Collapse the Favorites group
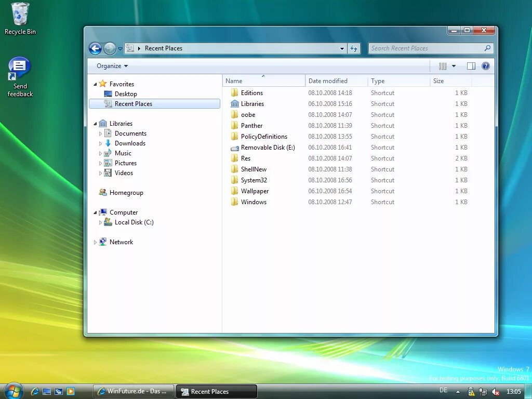The width and height of the screenshot is (532, 399). coord(95,84)
